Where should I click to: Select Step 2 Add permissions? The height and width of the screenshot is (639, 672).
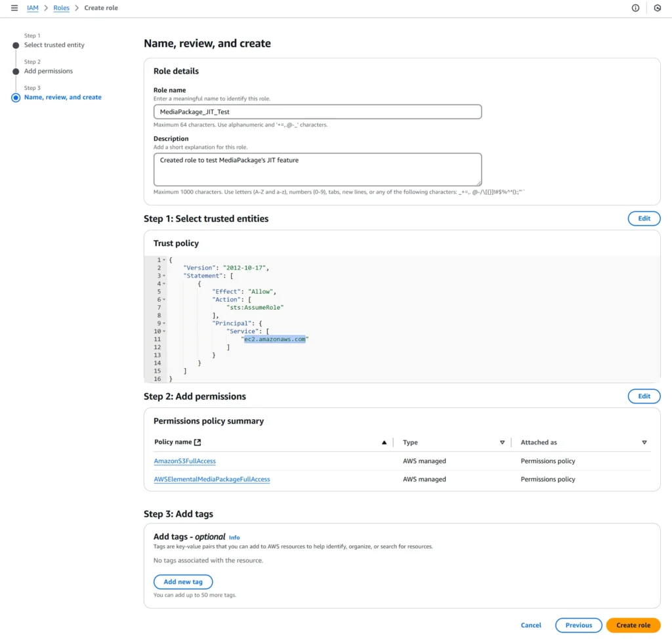(49, 71)
